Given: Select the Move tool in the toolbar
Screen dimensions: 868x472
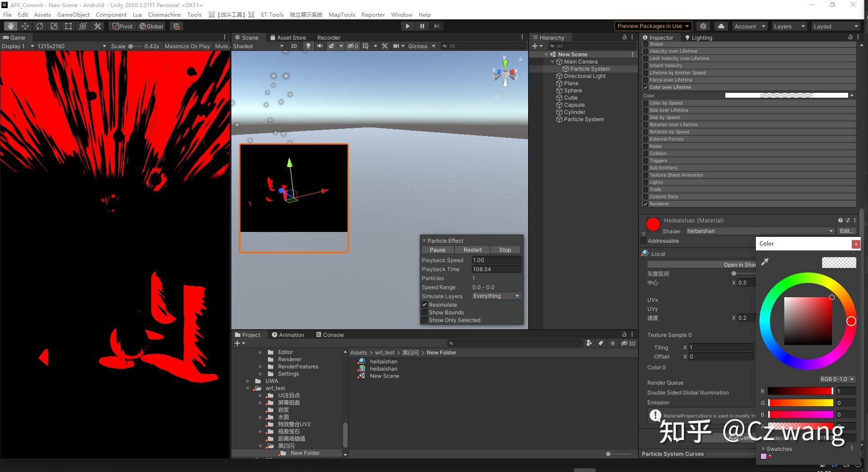Looking at the screenshot, I should pos(25,26).
